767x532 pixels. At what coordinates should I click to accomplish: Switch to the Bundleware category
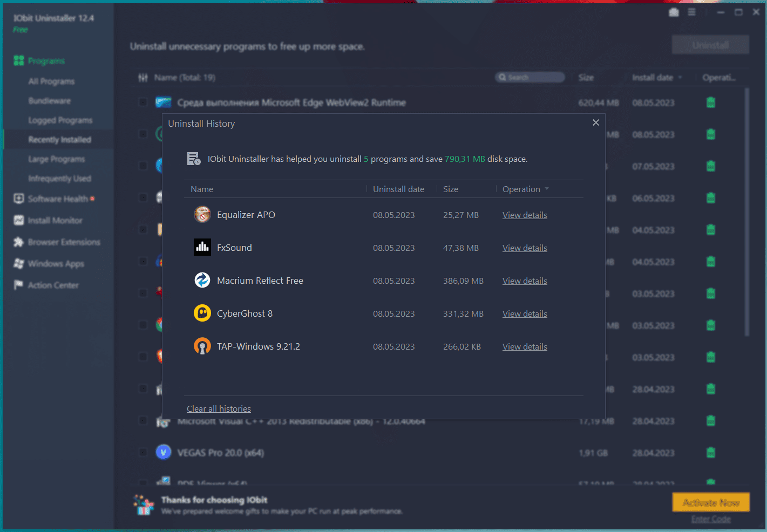[x=50, y=101]
